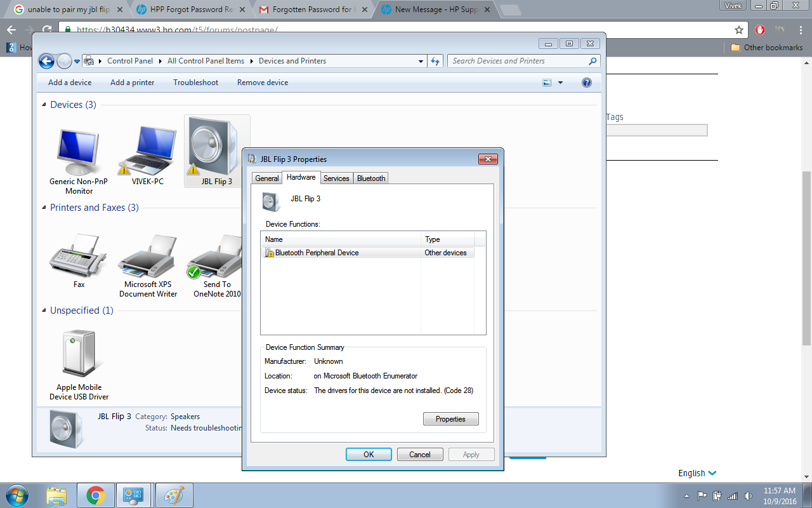Open help in Devices and Printers window
The width and height of the screenshot is (812, 508).
click(x=587, y=83)
